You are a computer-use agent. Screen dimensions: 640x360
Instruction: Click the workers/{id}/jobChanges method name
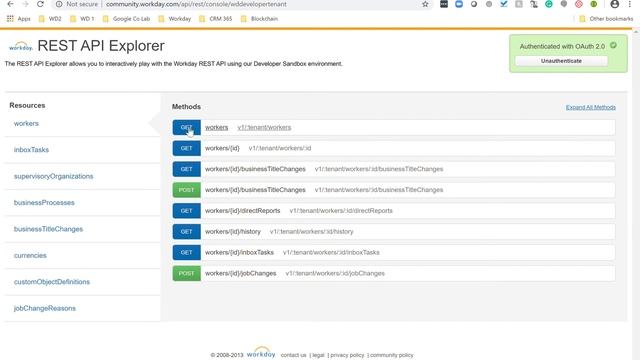[240, 273]
